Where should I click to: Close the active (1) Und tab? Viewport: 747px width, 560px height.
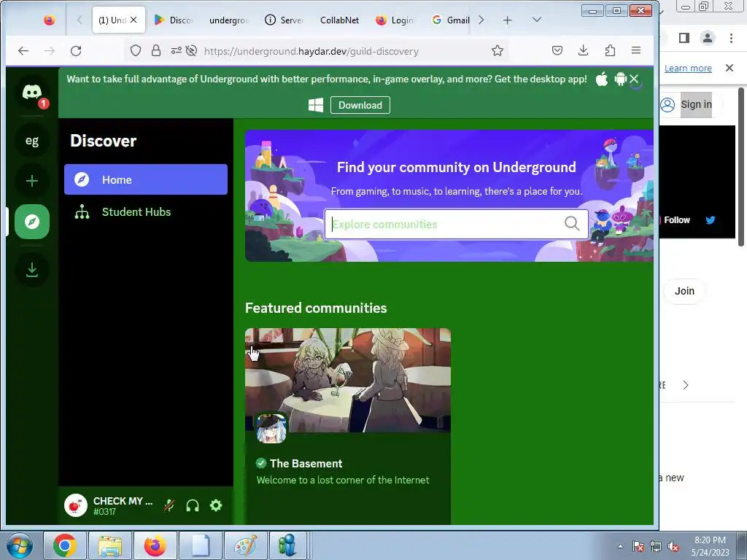(x=133, y=20)
